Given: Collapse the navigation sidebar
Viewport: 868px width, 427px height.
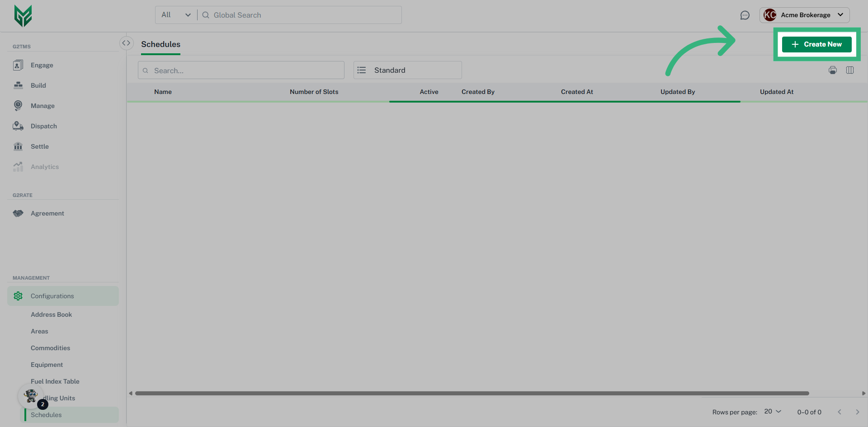Looking at the screenshot, I should (x=127, y=42).
